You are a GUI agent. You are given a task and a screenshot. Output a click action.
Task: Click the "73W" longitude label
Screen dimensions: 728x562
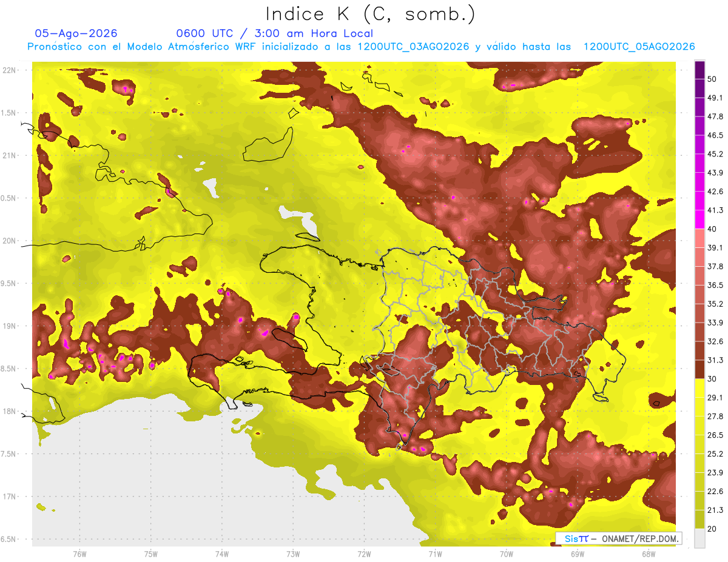293,554
